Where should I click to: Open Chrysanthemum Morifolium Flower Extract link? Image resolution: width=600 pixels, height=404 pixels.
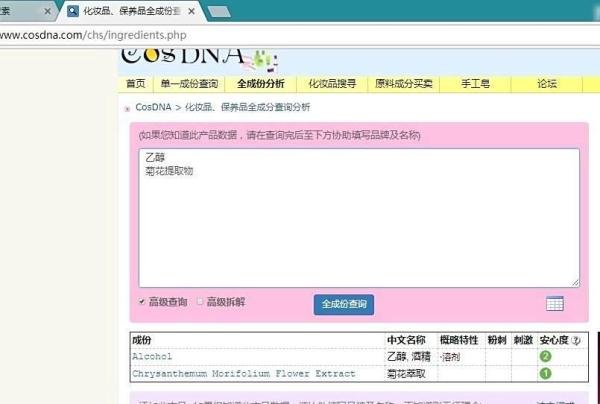[244, 374]
